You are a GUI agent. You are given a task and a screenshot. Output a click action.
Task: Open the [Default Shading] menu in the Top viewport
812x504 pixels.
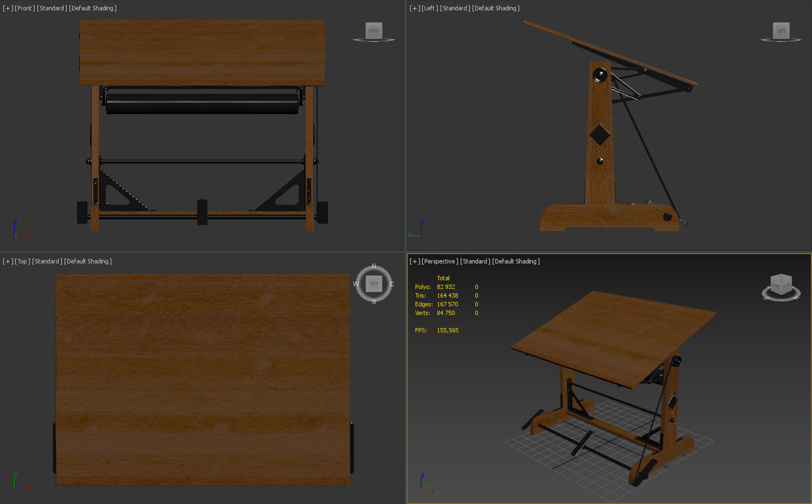88,261
